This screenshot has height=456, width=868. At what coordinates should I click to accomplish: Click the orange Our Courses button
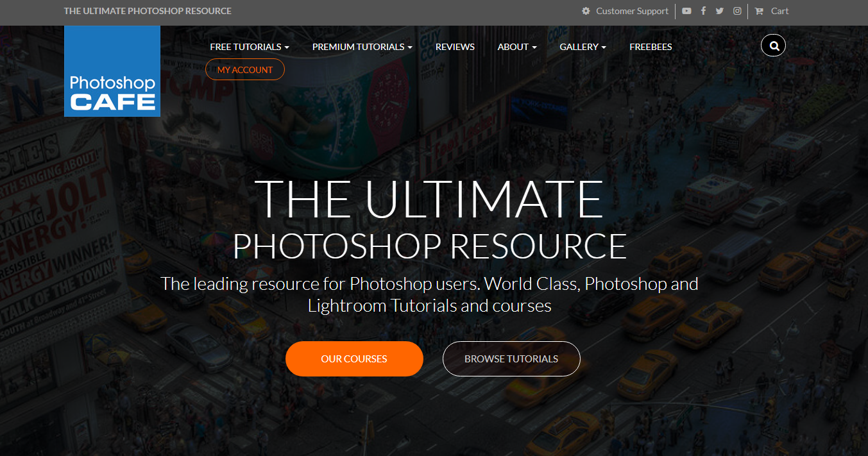(x=354, y=359)
